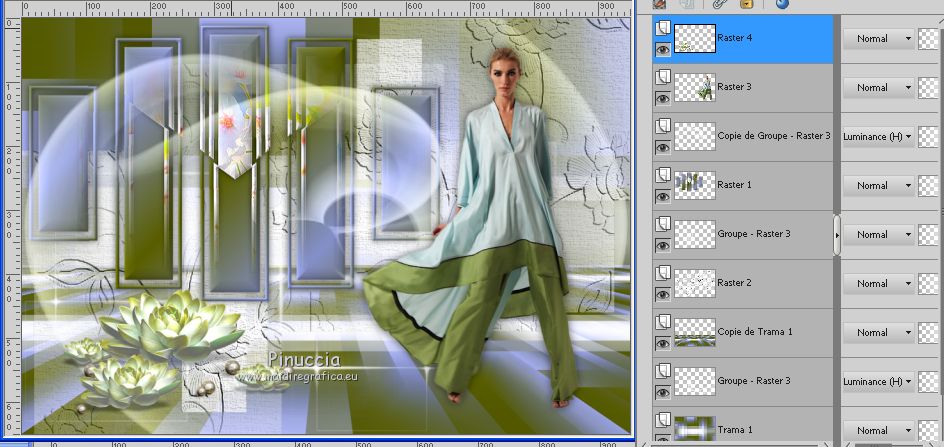The width and height of the screenshot is (944, 447).
Task: Select the 'Raster 1' layer name
Action: 734,185
